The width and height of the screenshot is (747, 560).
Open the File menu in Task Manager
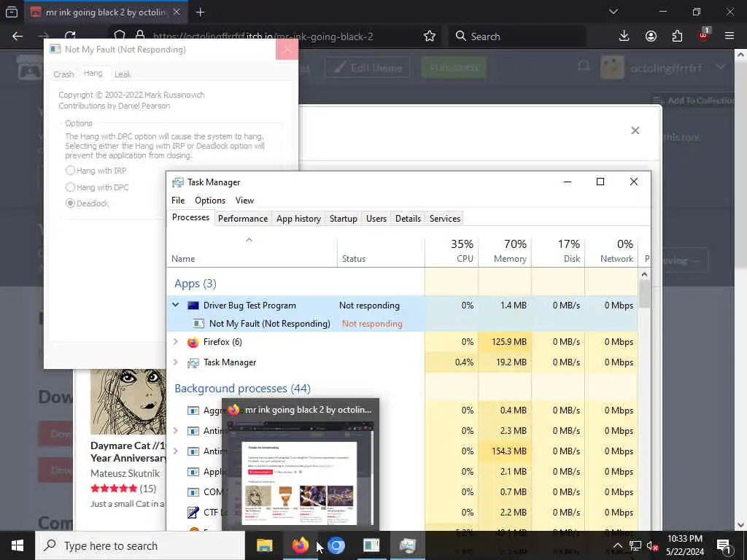[178, 201]
